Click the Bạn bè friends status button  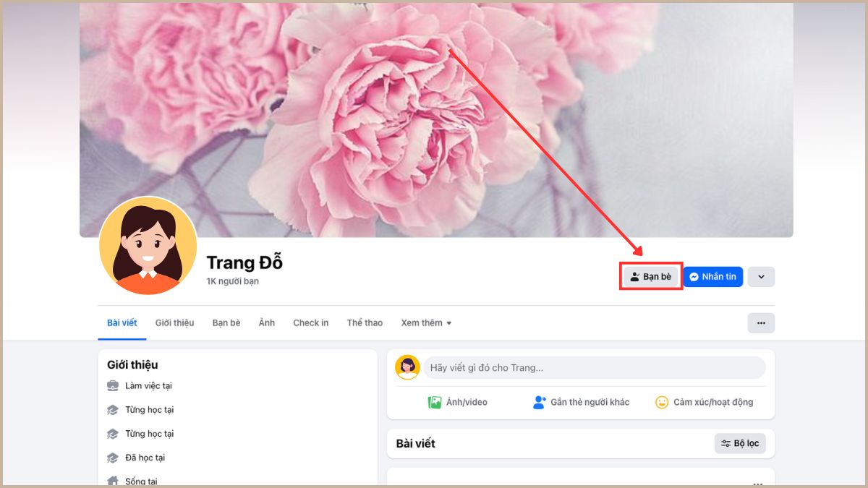[651, 277]
